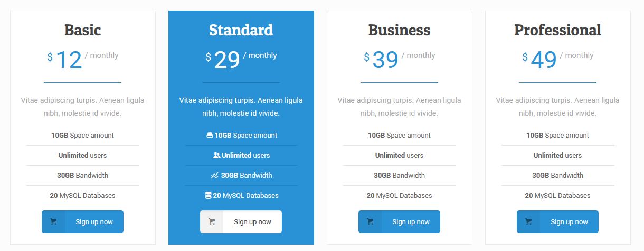Click the $12 monthly price
Screen dimensions: 644x251
point(69,60)
